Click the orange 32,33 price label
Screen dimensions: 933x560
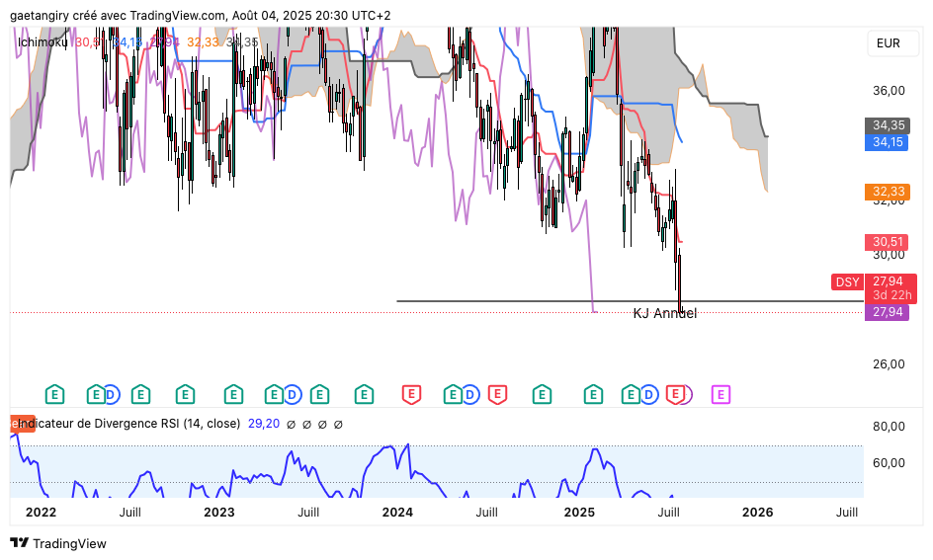tap(888, 192)
